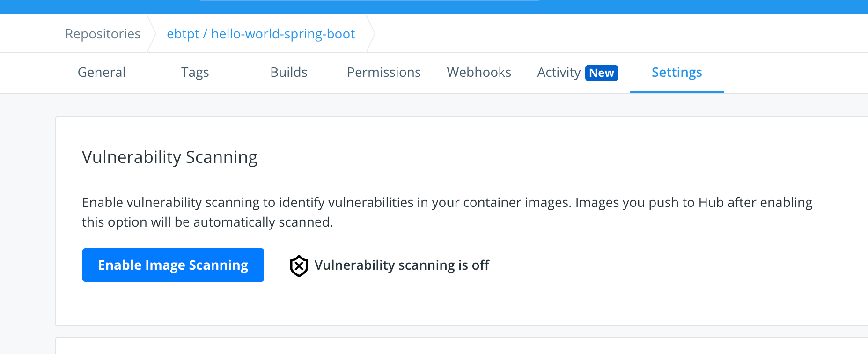868x354 pixels.
Task: Go to the Builds tab
Action: [289, 72]
